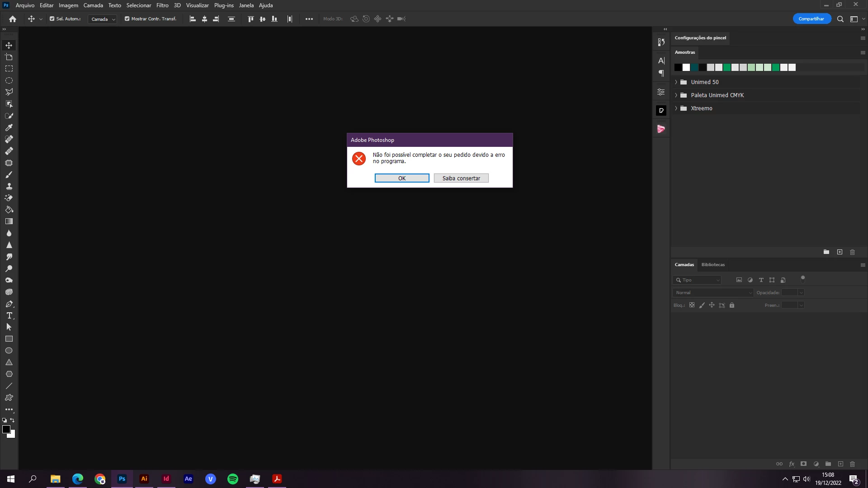Click the Search magnifier icon

pos(840,19)
